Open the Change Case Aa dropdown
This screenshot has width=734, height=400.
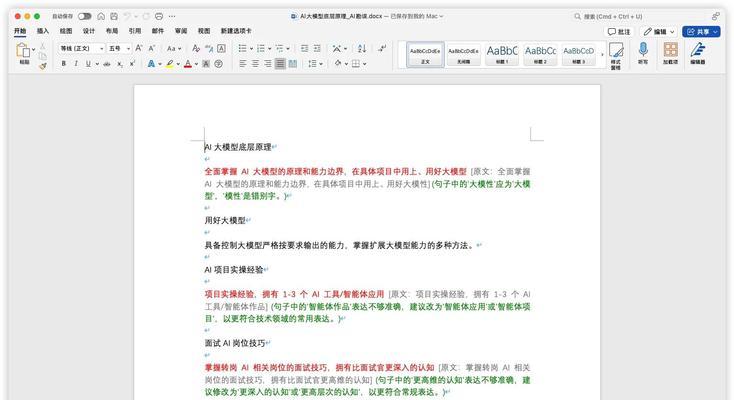(174, 48)
